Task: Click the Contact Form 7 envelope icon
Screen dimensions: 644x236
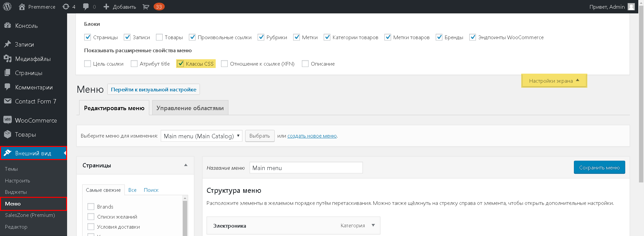Action: tap(7, 101)
